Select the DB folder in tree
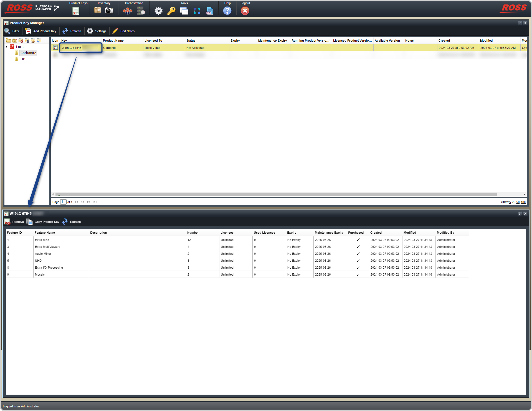Viewport: 532px width, 411px height. 23,59
